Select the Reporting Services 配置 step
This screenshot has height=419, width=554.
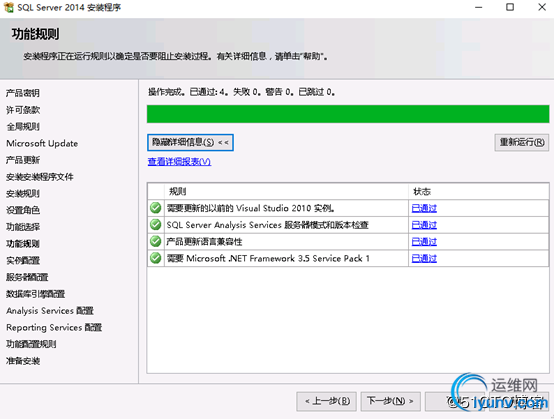click(x=54, y=327)
